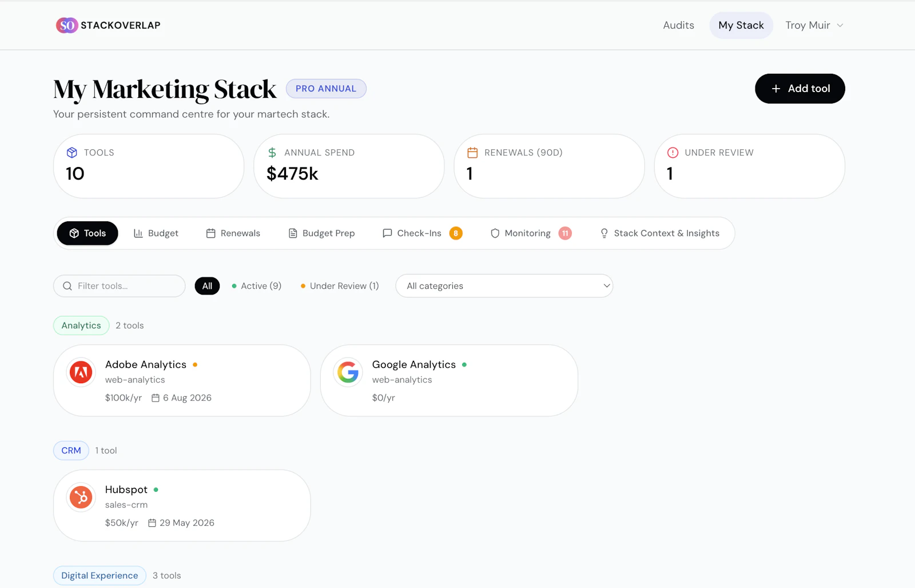Click the shield icon beside Monitoring
The height and width of the screenshot is (588, 915).
pyautogui.click(x=495, y=233)
